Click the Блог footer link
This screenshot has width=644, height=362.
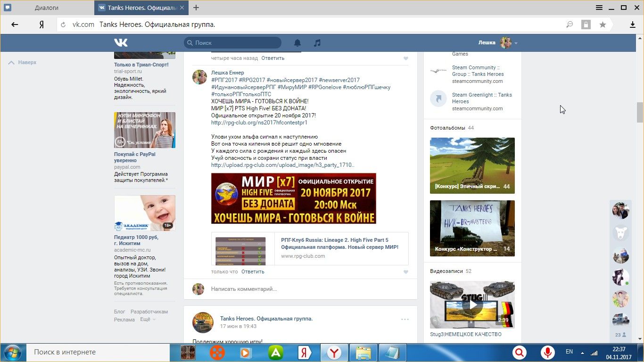tap(120, 312)
